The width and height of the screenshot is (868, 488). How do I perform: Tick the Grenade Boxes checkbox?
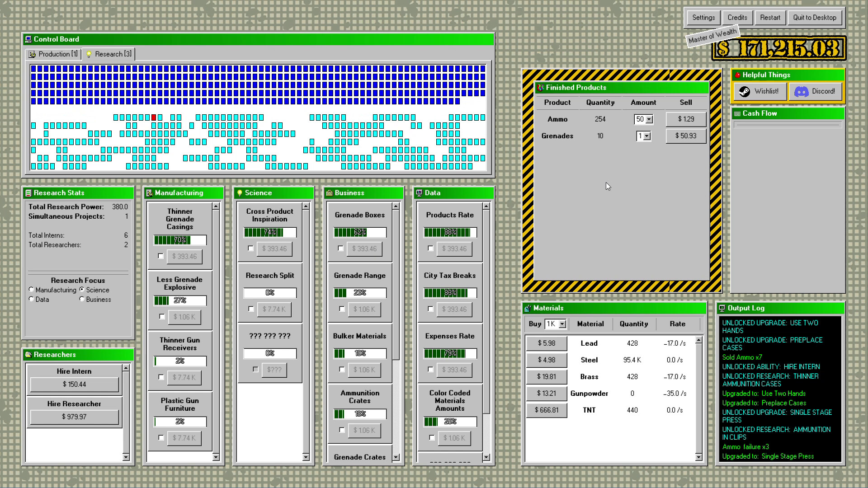tap(340, 249)
